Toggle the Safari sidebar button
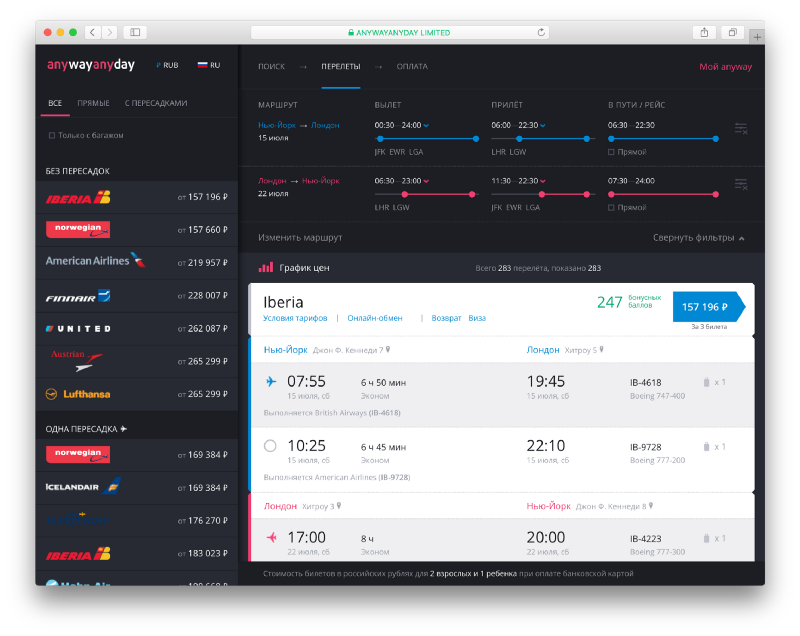This screenshot has height=636, width=800. [135, 32]
